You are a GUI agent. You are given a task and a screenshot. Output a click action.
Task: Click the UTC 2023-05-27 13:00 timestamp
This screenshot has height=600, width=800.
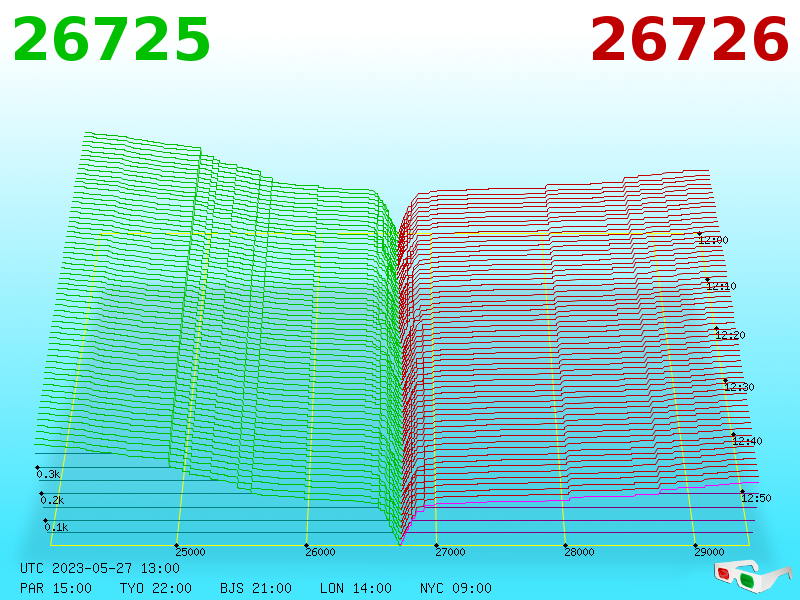[x=100, y=568]
